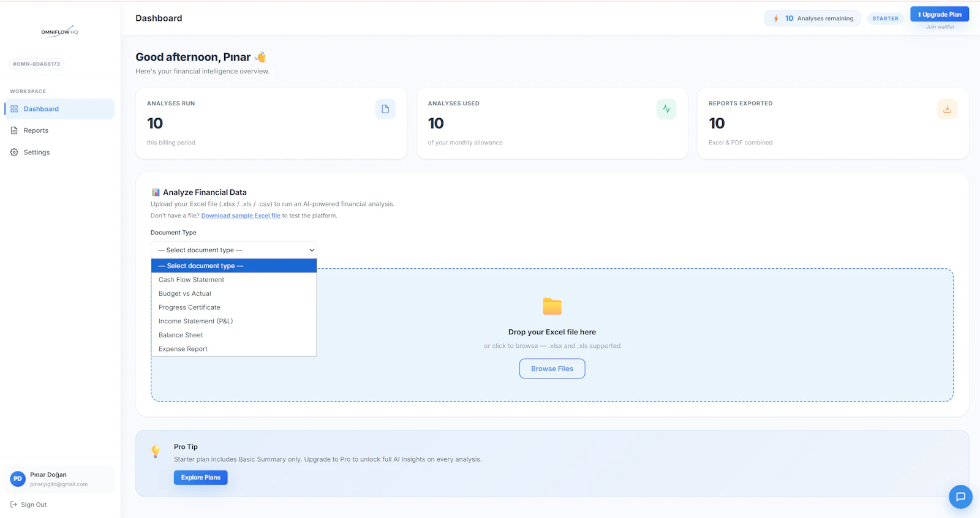Click the WORKSPACE section label

28,91
